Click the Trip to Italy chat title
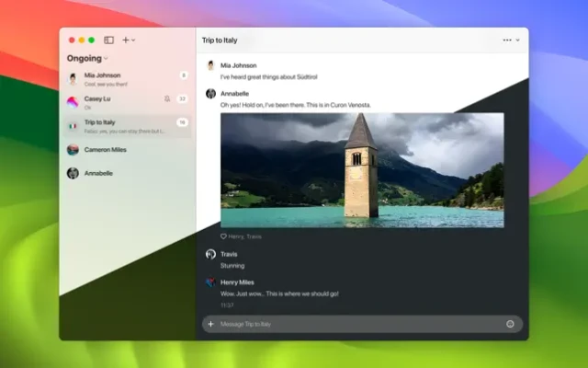Image resolution: width=588 pixels, height=368 pixels. pyautogui.click(x=220, y=40)
